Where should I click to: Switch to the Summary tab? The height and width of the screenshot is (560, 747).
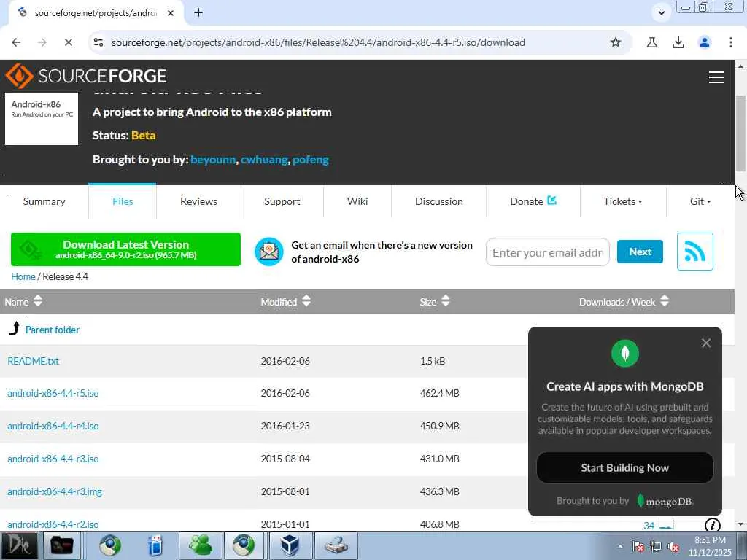44,201
